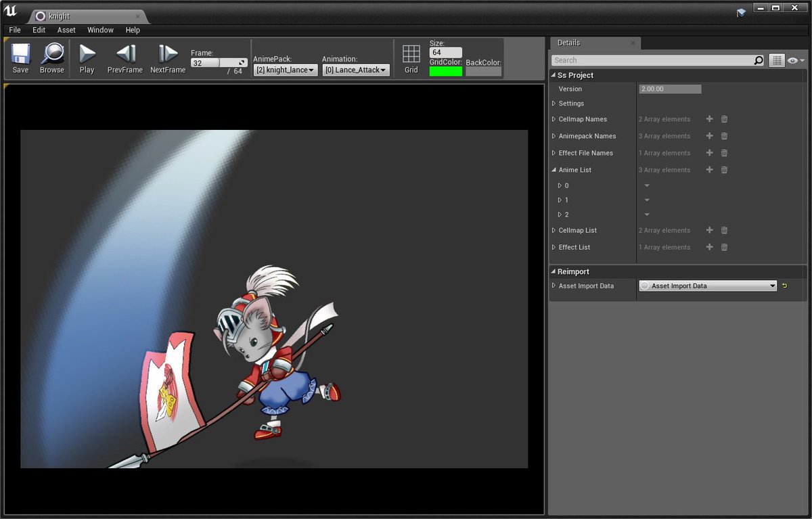Collapse the Ss Project section

pyautogui.click(x=553, y=75)
